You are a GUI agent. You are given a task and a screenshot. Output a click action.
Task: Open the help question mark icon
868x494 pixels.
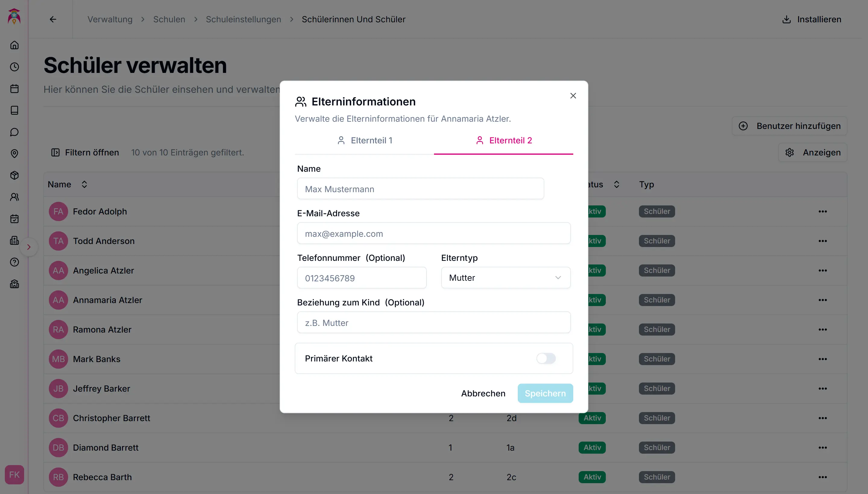(x=14, y=262)
